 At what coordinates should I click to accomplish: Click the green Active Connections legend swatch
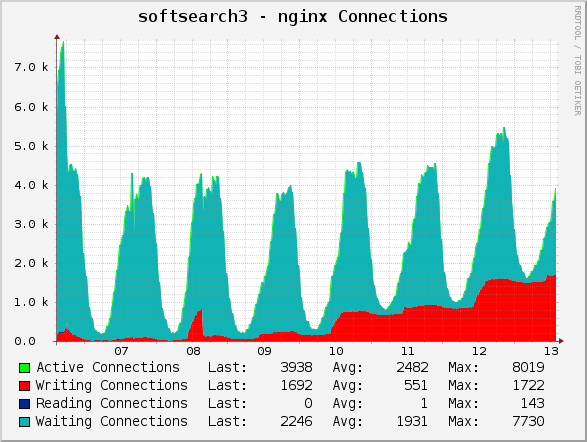click(x=24, y=368)
